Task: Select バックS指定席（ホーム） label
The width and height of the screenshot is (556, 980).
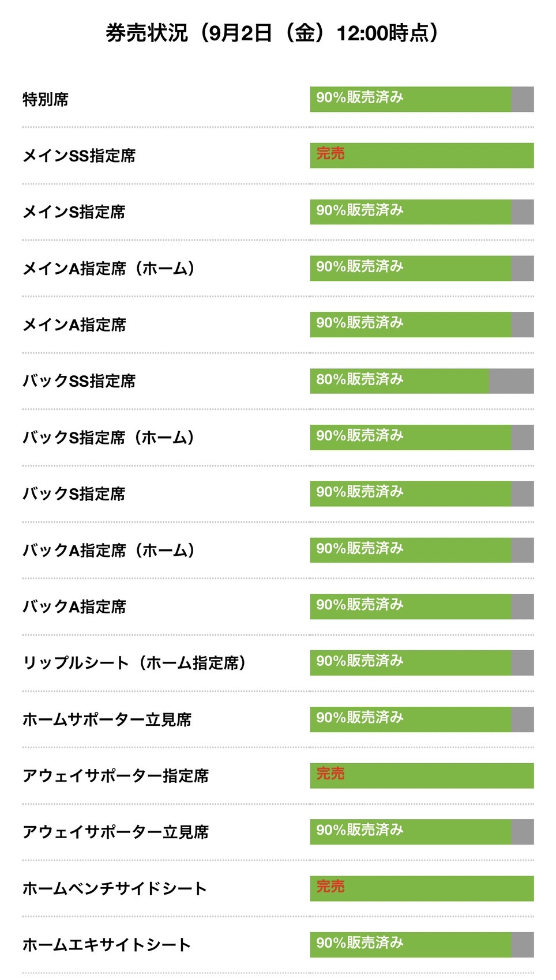Action: pyautogui.click(x=108, y=438)
